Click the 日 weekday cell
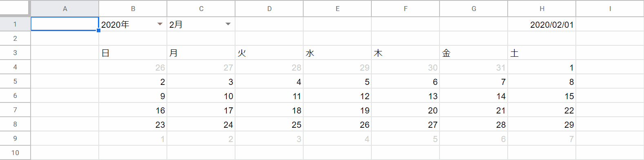644x160 pixels. click(133, 53)
